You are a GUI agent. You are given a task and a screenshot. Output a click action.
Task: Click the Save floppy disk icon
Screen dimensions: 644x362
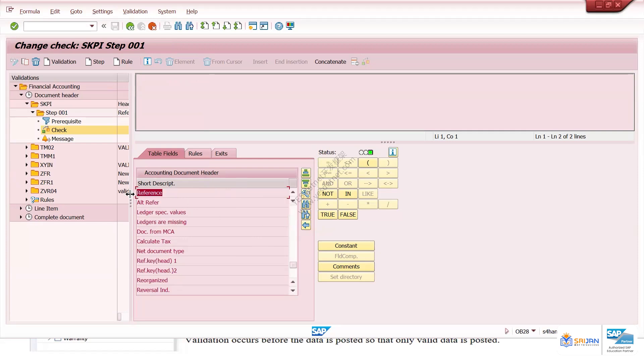115,26
